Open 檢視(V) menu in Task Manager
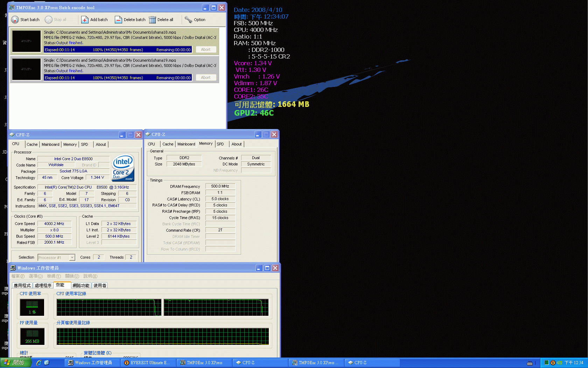Viewport: 588px width, 368px height. pos(54,276)
